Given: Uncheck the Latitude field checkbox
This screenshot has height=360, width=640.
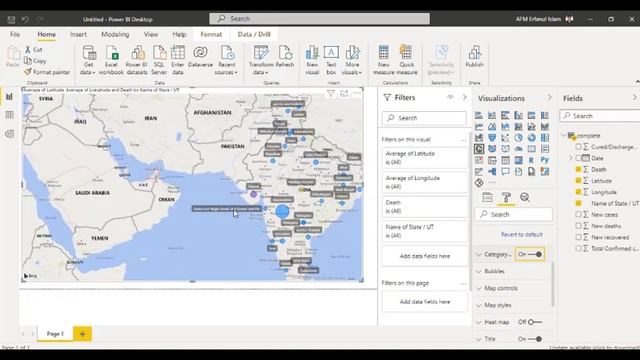Looking at the screenshot, I should pyautogui.click(x=578, y=180).
